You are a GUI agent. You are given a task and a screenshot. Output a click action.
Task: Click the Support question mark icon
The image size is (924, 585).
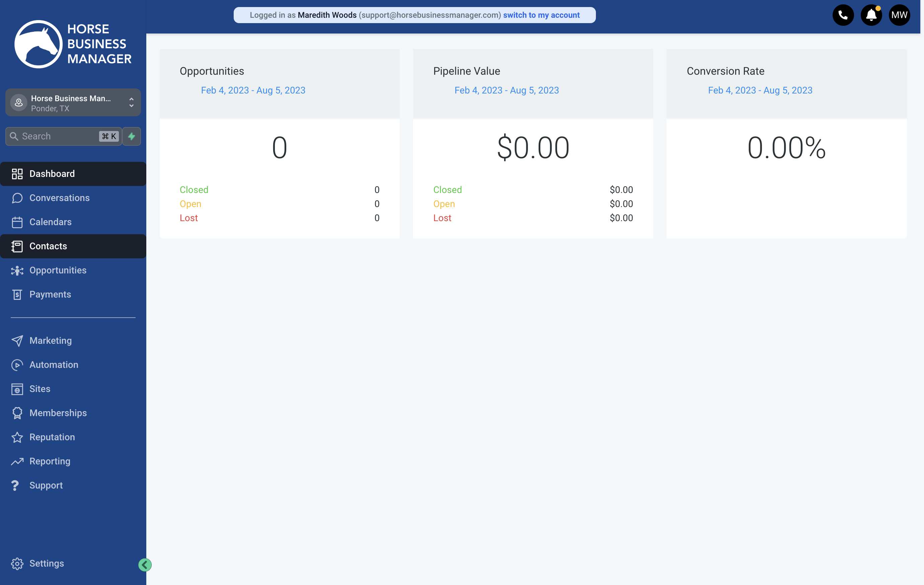15,485
